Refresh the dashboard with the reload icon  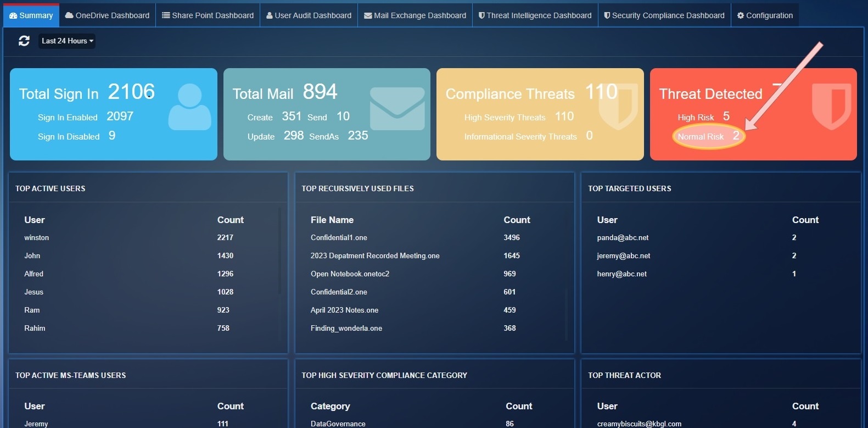pos(24,41)
